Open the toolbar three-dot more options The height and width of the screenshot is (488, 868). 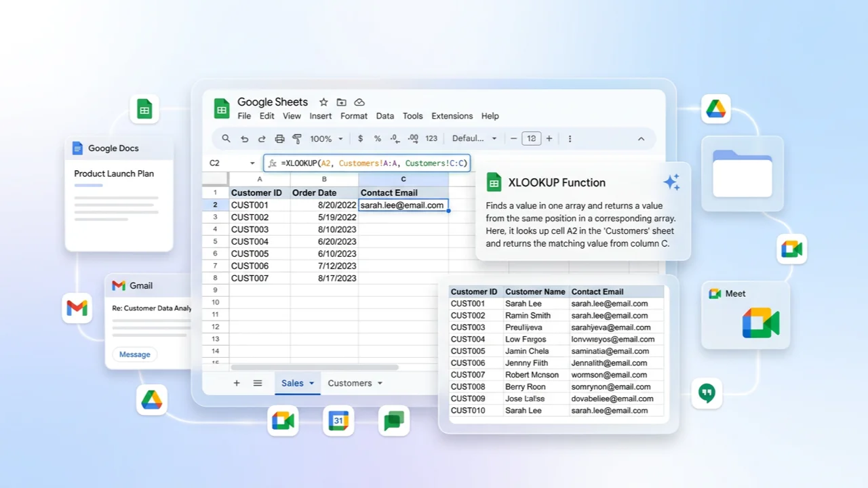[x=570, y=138]
